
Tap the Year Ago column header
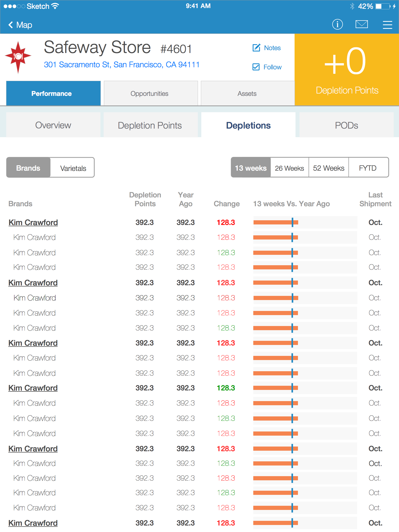[x=186, y=199]
